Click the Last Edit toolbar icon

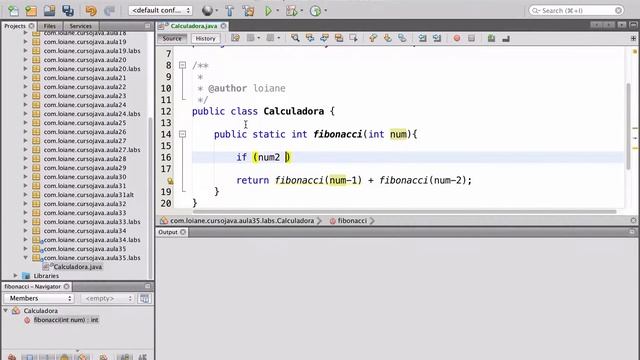coord(236,38)
